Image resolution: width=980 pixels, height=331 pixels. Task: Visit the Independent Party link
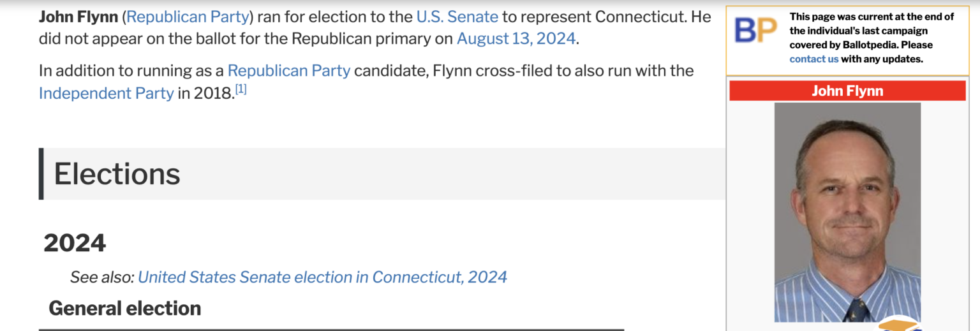pyautogui.click(x=106, y=93)
